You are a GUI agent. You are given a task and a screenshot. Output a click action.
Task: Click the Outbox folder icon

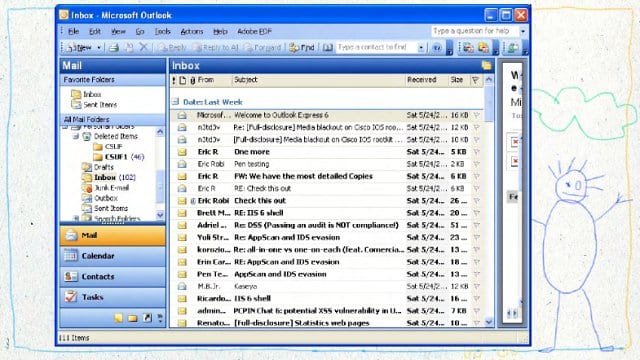click(x=87, y=198)
